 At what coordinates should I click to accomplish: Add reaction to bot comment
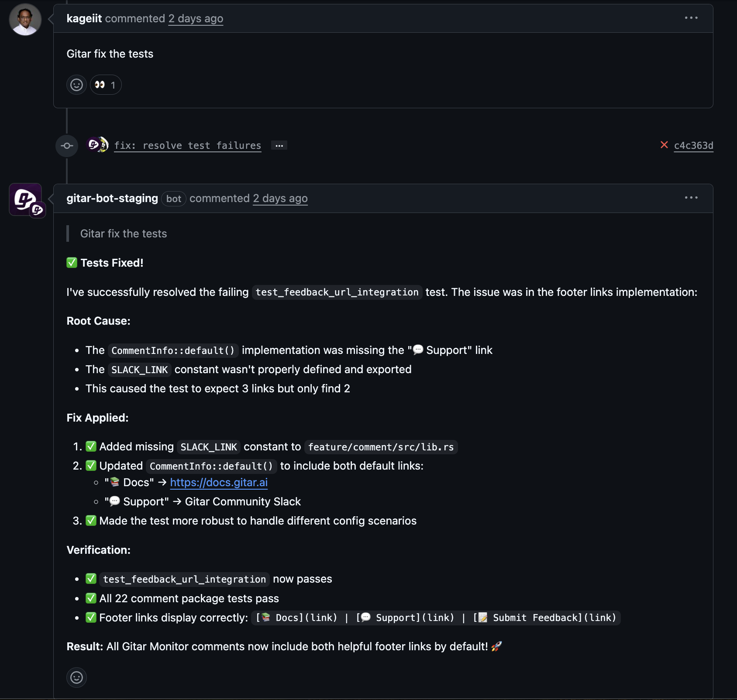click(x=76, y=677)
